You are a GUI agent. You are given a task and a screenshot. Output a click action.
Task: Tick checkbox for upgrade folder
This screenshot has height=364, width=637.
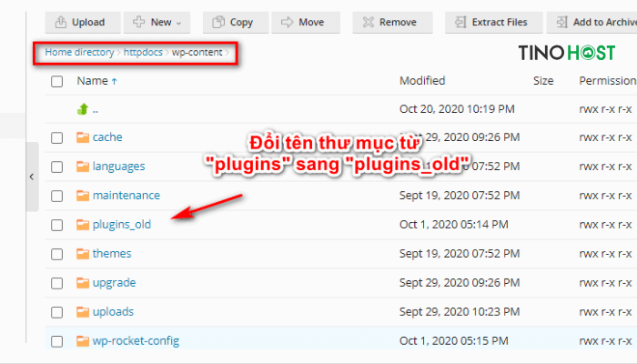(56, 283)
